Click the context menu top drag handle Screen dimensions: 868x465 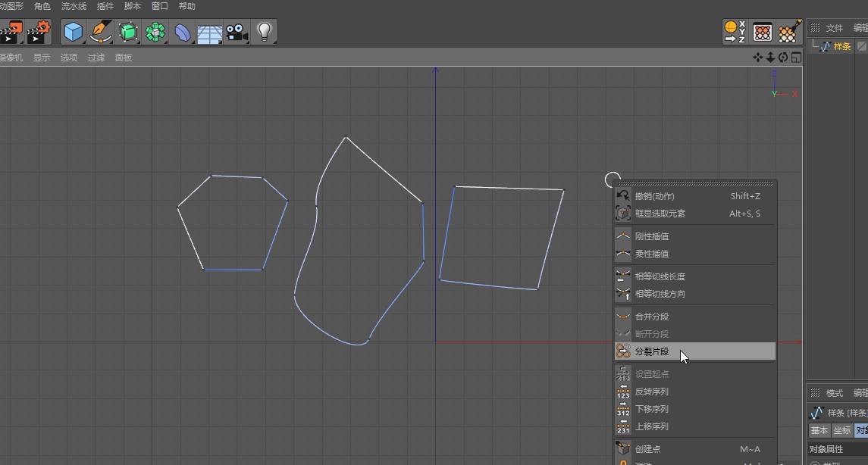(x=695, y=183)
